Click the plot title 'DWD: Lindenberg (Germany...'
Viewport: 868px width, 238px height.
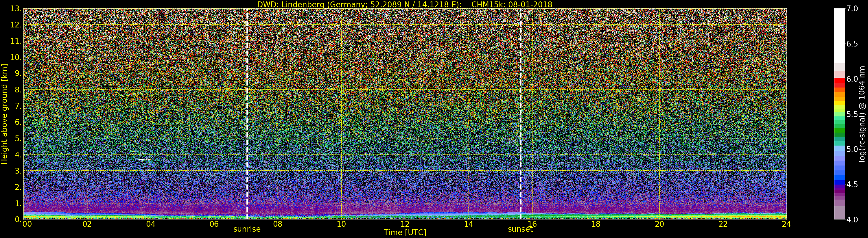(x=404, y=4)
